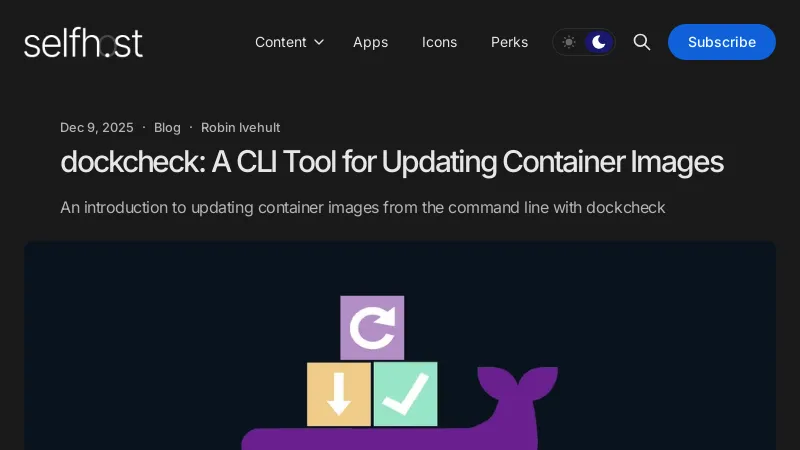Open the Perks nav item

click(509, 42)
